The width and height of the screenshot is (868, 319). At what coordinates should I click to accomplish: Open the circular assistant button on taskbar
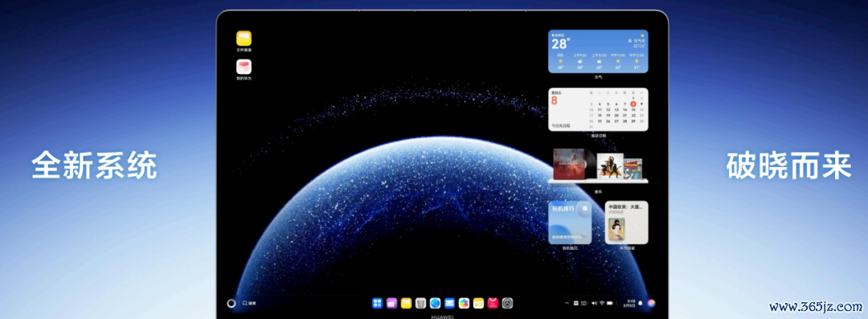[231, 303]
